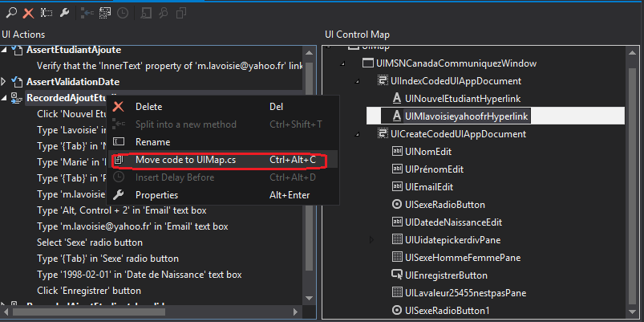Viewport: 644px width, 322px height.
Task: Click the Insert Delay clock toolbar icon
Action: tap(122, 13)
